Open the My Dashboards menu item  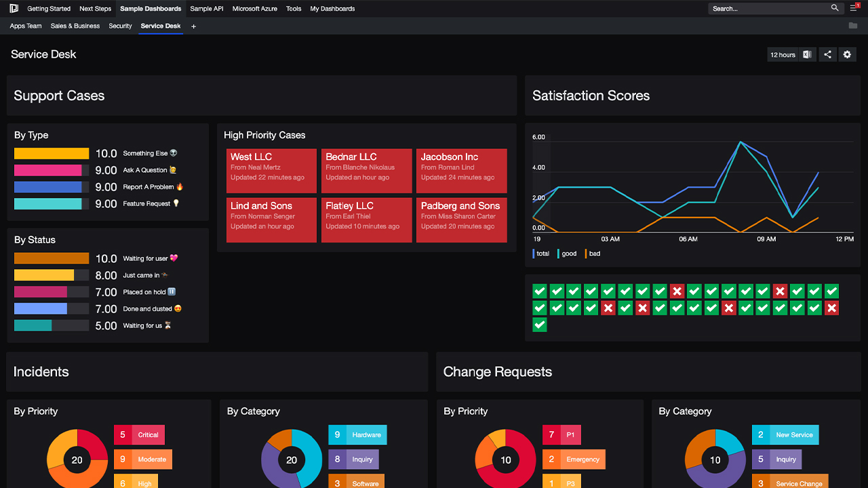[x=332, y=9]
